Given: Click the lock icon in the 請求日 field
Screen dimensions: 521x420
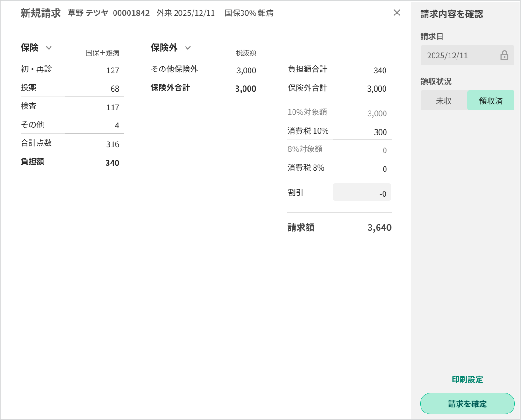Looking at the screenshot, I should coord(504,56).
